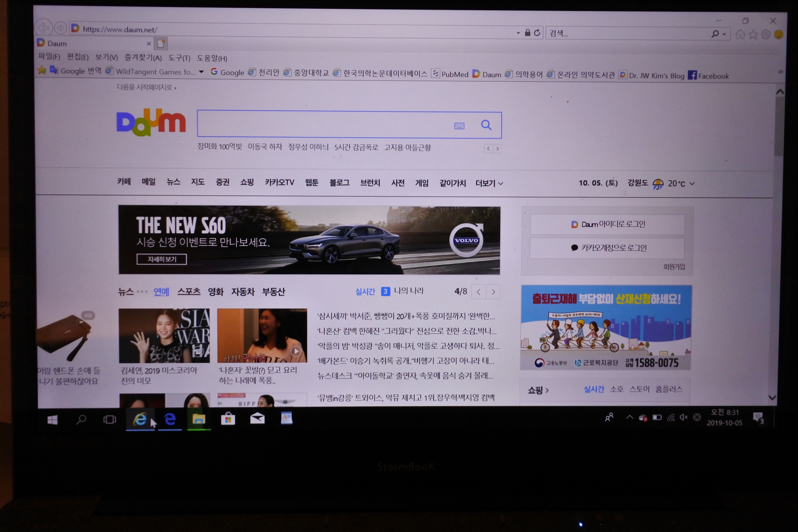Open File Explorer from the taskbar

click(x=199, y=419)
